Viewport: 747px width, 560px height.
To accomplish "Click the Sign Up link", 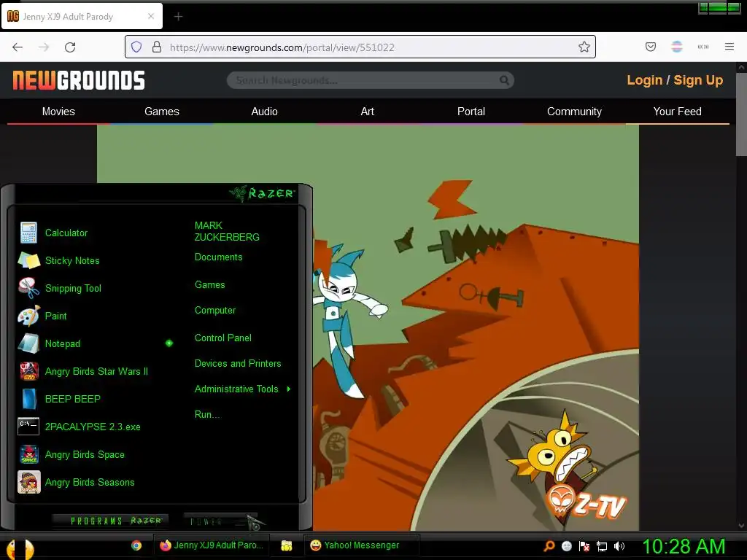I will tap(698, 80).
